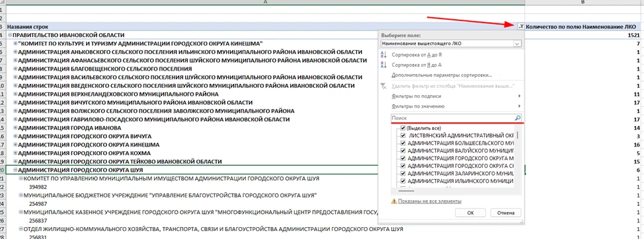The width and height of the screenshot is (644, 239).
Task: Select column A header
Action: 265,2
